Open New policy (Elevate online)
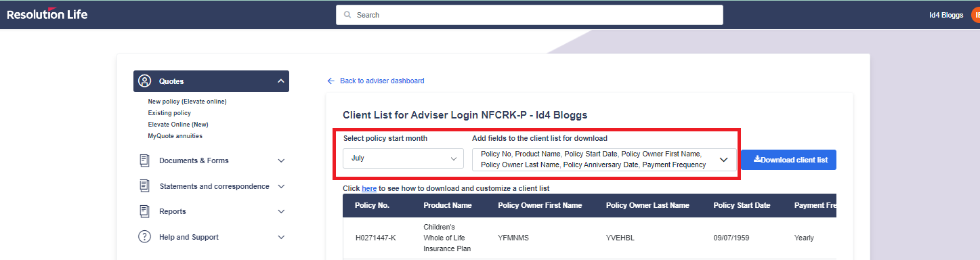Image resolution: width=980 pixels, height=260 pixels. tap(187, 102)
